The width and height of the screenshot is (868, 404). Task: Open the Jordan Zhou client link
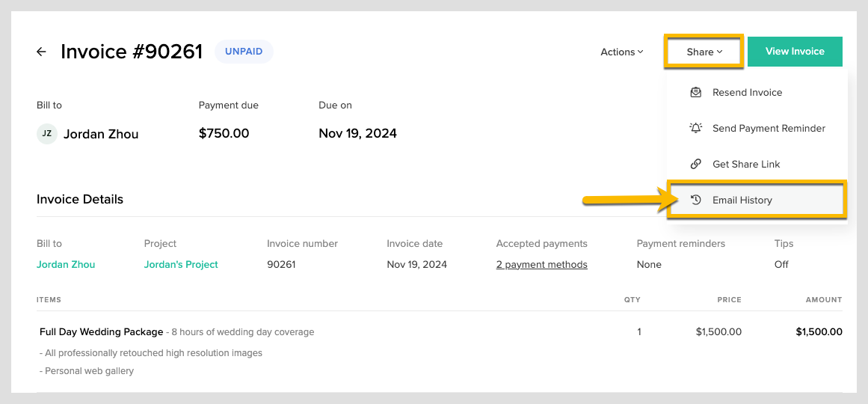click(66, 264)
